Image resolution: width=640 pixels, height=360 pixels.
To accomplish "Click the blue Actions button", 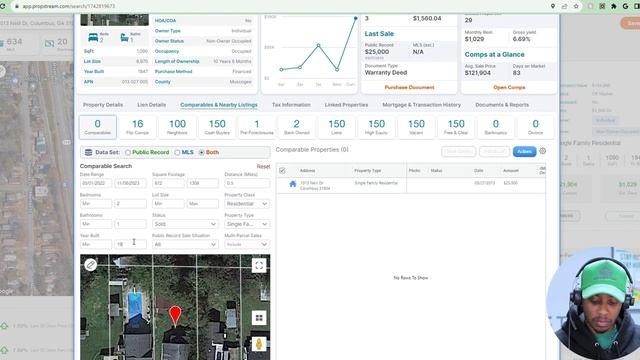I will coord(524,151).
